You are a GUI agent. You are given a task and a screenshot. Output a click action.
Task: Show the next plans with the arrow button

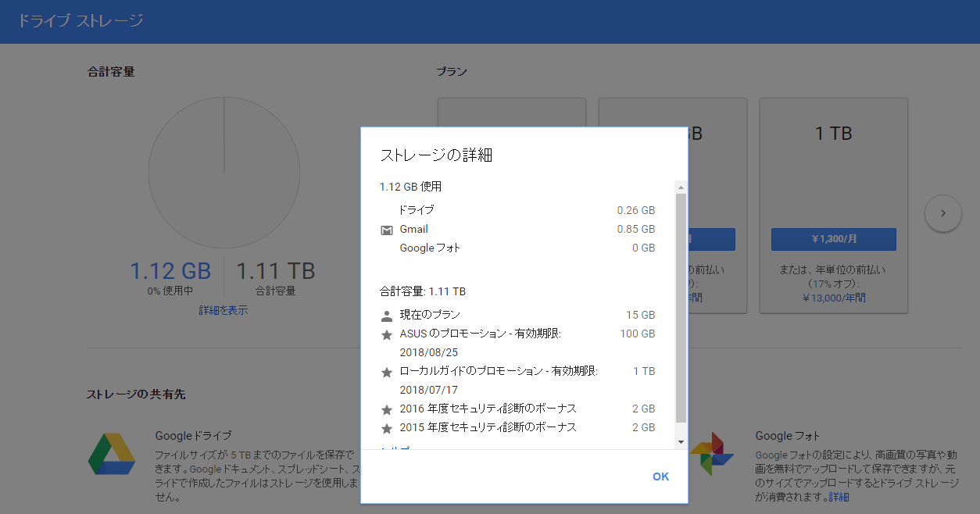click(x=942, y=212)
